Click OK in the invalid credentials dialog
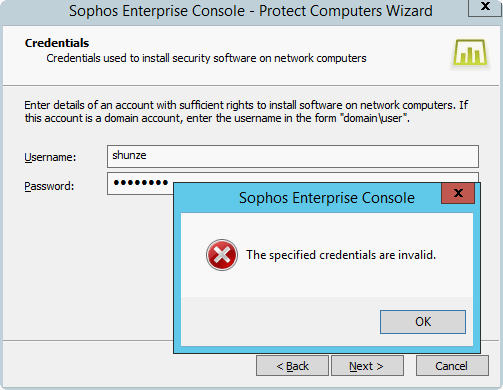The height and width of the screenshot is (390, 503). point(423,322)
